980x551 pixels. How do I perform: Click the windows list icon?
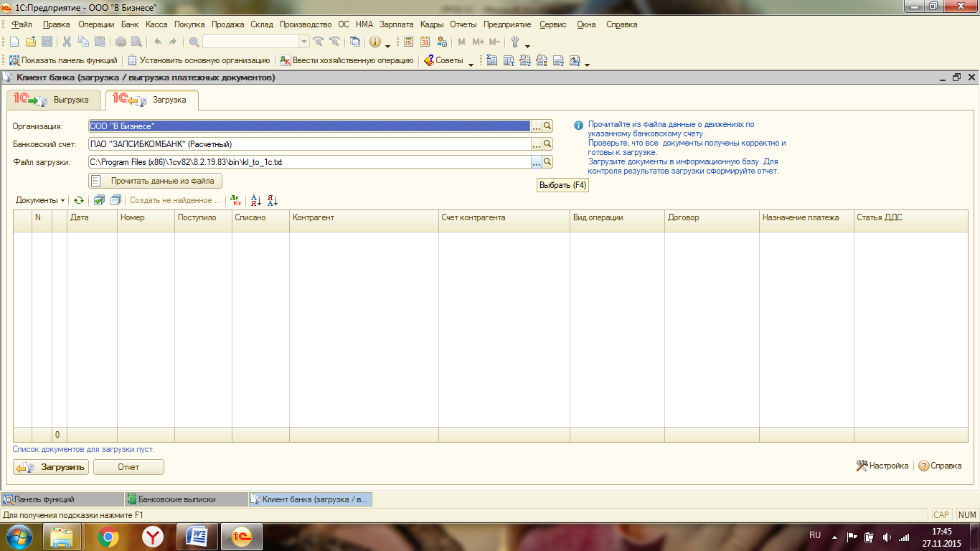pos(354,42)
